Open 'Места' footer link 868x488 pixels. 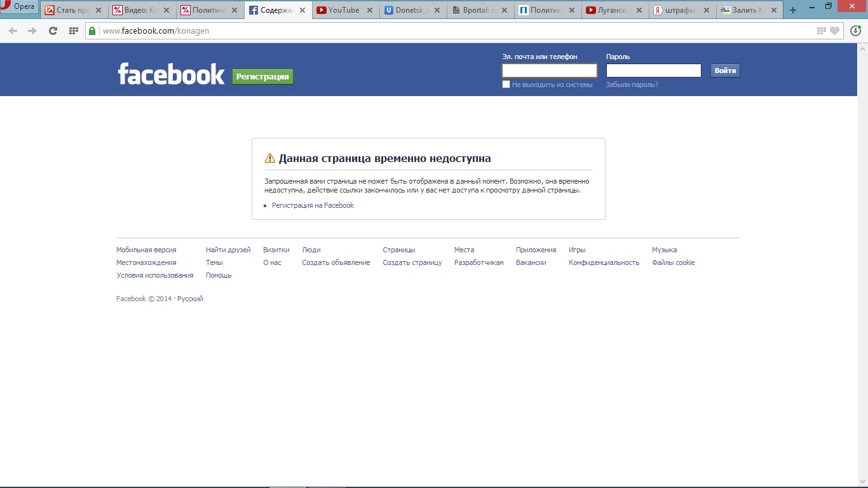[464, 250]
